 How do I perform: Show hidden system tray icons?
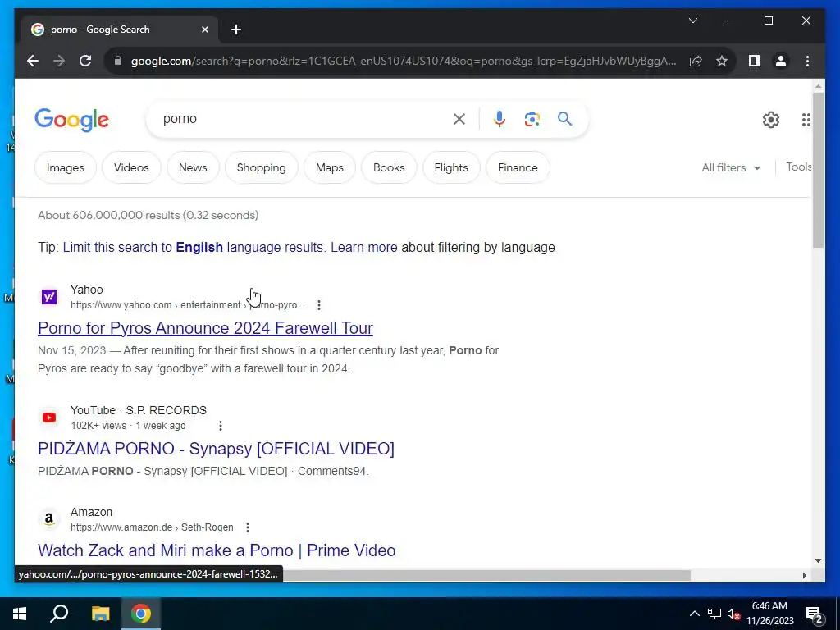coord(694,614)
